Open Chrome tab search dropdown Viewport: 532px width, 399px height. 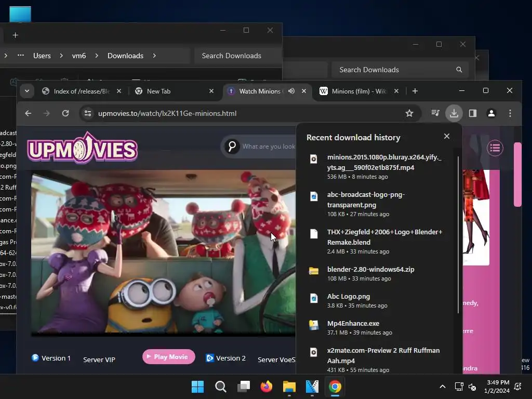[27, 91]
